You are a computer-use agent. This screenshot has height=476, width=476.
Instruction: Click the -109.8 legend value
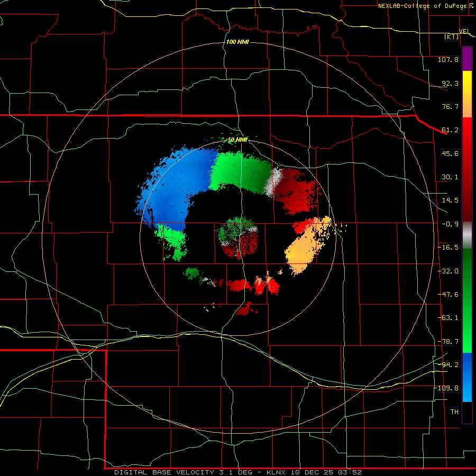pos(446,388)
